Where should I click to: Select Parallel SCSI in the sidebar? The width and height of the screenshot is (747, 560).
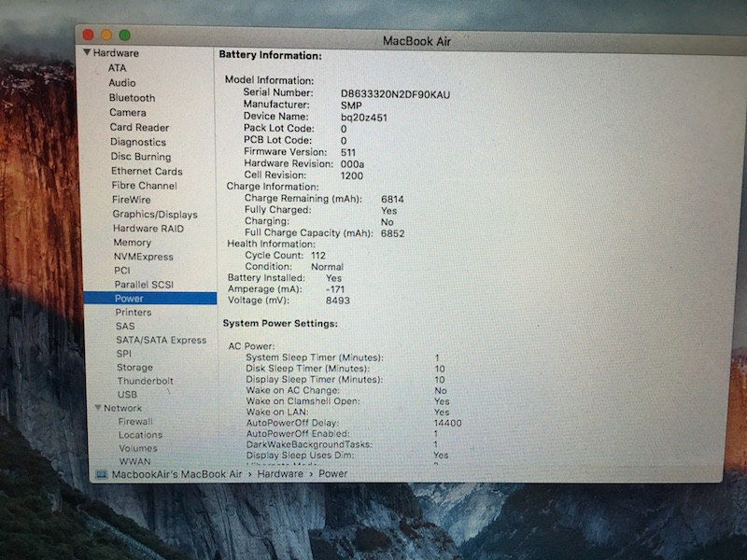tap(144, 285)
